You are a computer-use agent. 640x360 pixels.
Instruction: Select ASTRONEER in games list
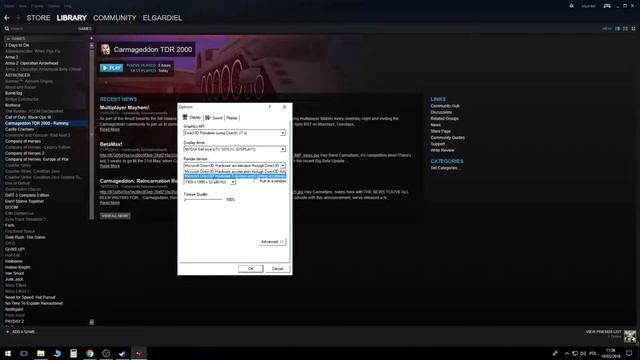tap(18, 75)
